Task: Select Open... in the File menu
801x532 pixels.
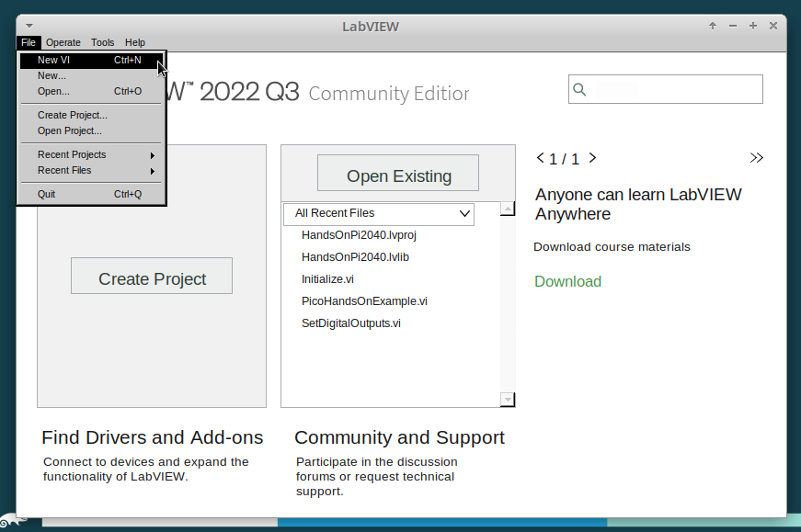Action: [x=91, y=91]
